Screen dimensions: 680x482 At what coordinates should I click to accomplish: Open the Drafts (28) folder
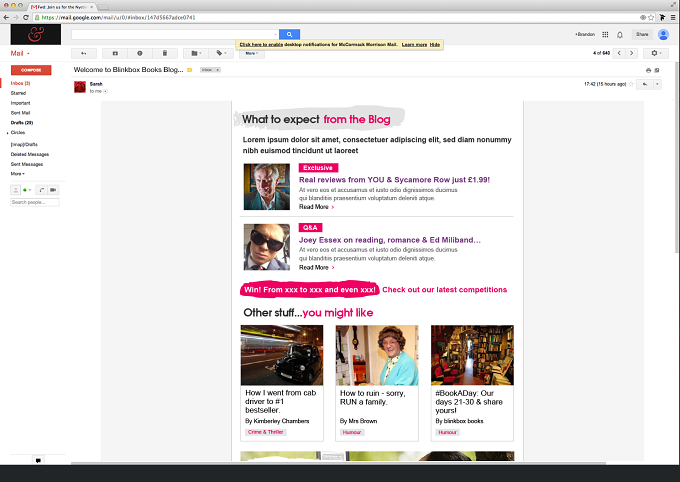tap(22, 123)
